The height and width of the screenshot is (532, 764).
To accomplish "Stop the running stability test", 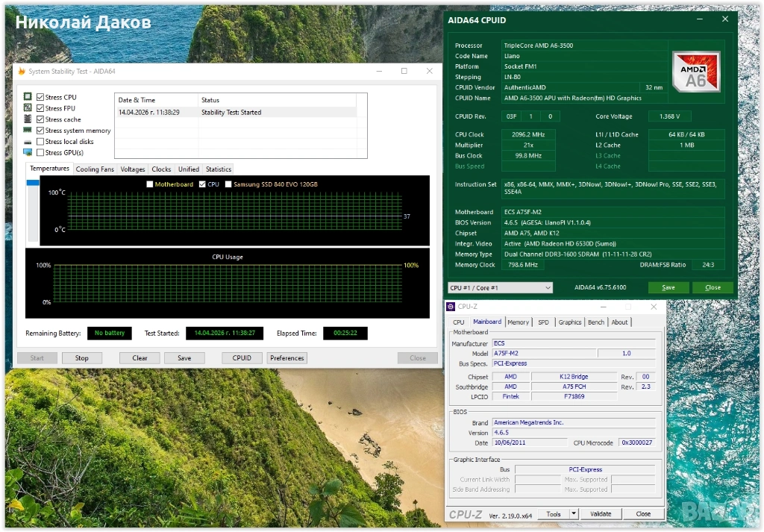I will coord(81,358).
